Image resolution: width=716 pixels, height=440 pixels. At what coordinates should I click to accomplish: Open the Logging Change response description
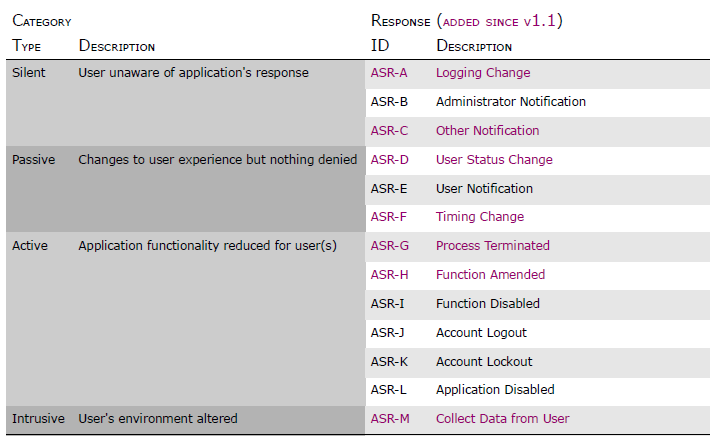(483, 73)
